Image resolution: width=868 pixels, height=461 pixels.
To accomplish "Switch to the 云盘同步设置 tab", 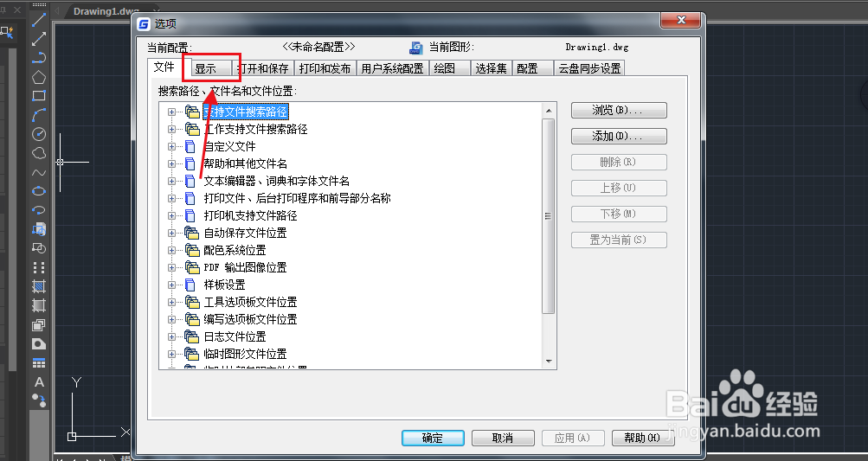I will 589,68.
